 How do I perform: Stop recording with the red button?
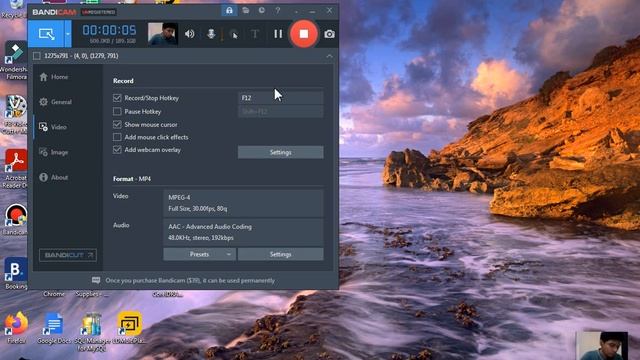304,34
